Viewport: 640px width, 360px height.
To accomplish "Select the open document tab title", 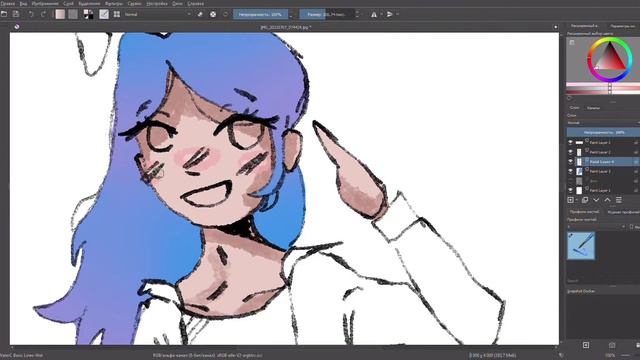I will (286, 27).
